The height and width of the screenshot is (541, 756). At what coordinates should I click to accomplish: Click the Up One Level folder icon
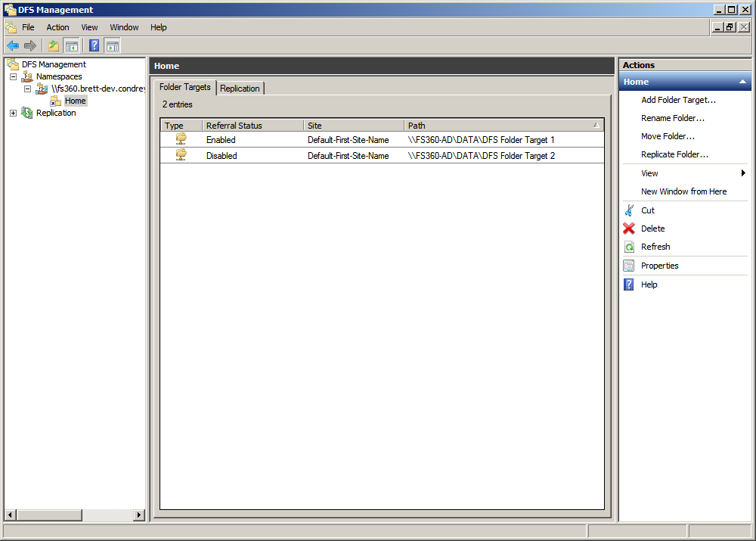point(53,46)
